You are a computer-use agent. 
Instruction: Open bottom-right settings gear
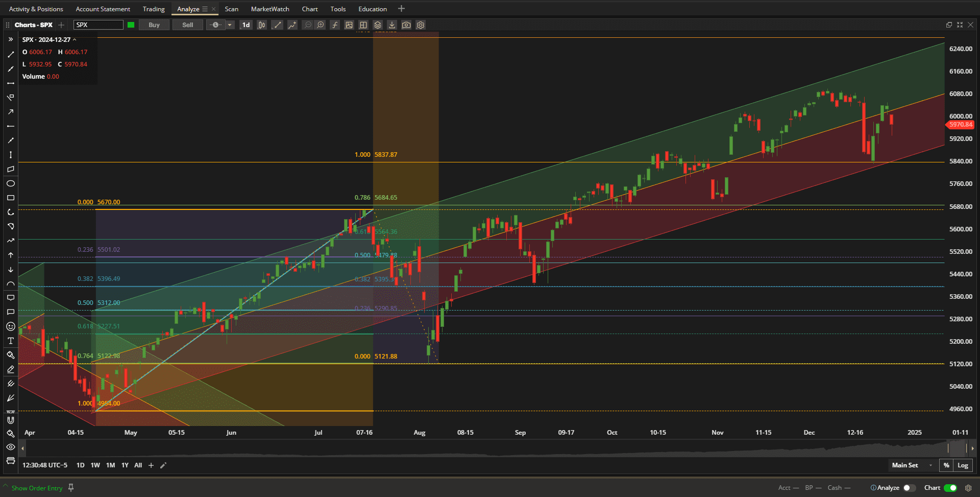968,488
